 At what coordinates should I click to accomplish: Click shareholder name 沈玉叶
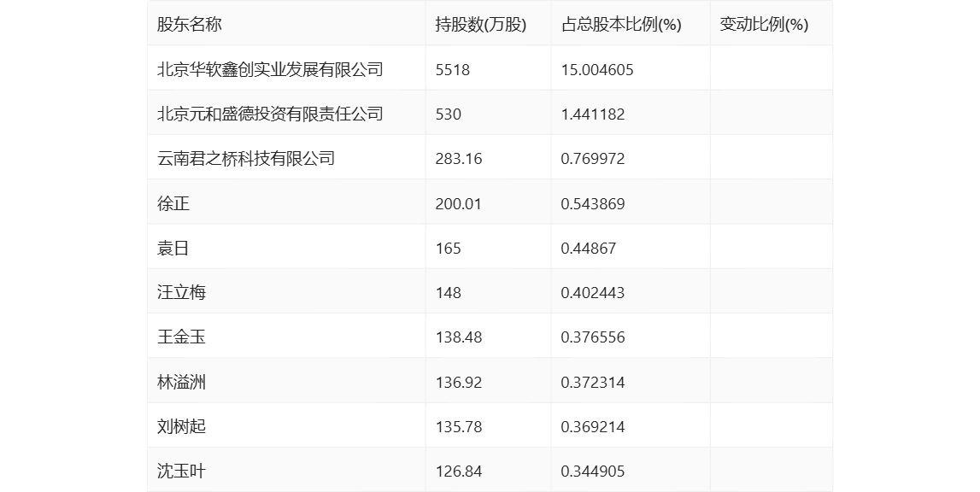tap(181, 471)
